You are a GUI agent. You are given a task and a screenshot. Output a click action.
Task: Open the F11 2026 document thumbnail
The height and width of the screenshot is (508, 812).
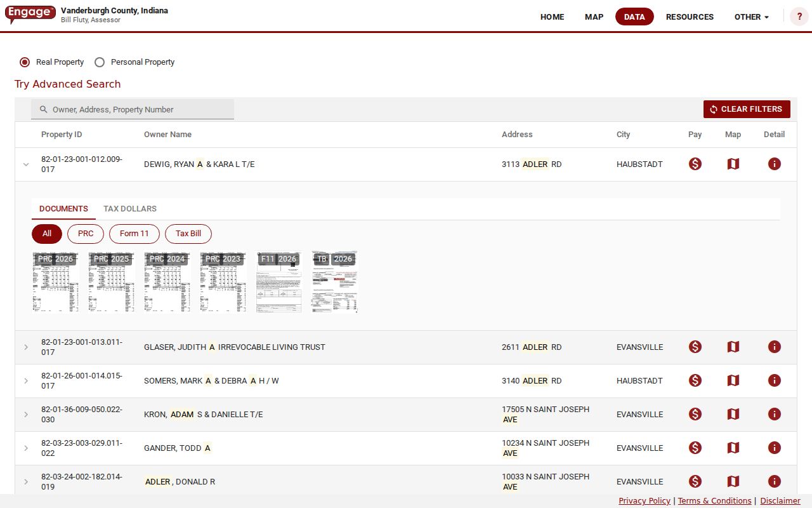click(278, 282)
